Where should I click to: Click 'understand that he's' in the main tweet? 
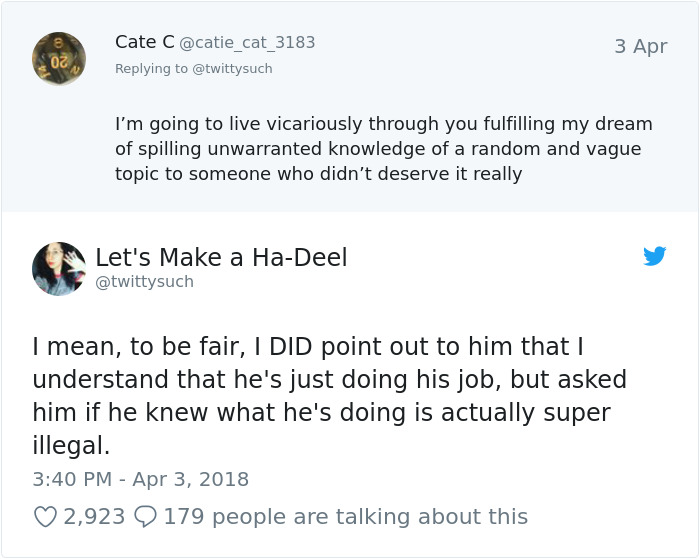(147, 380)
